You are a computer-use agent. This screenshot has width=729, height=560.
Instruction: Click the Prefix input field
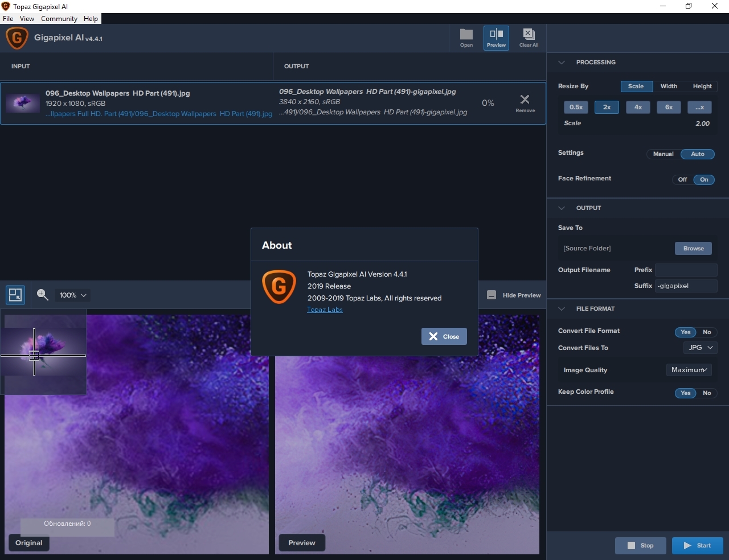tap(686, 270)
